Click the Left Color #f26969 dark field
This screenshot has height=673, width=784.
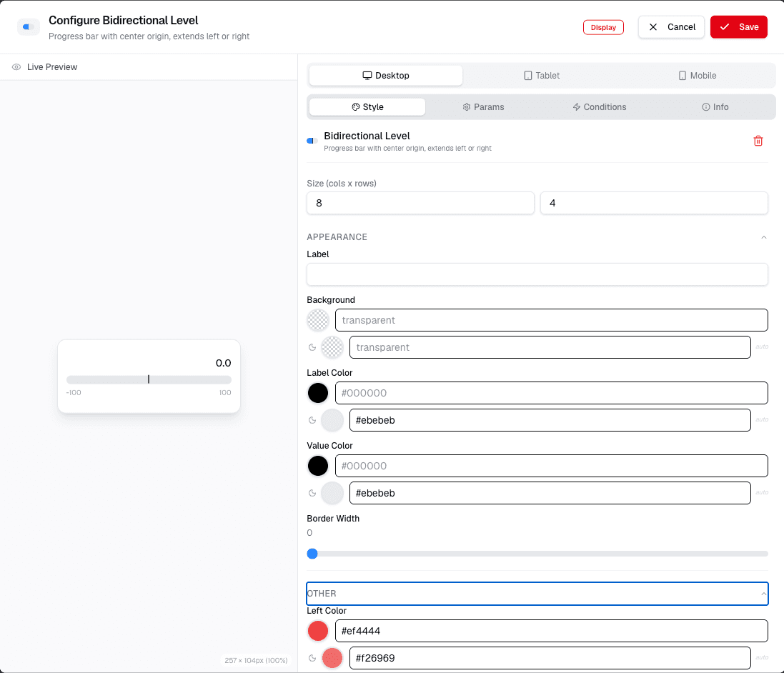tap(550, 659)
